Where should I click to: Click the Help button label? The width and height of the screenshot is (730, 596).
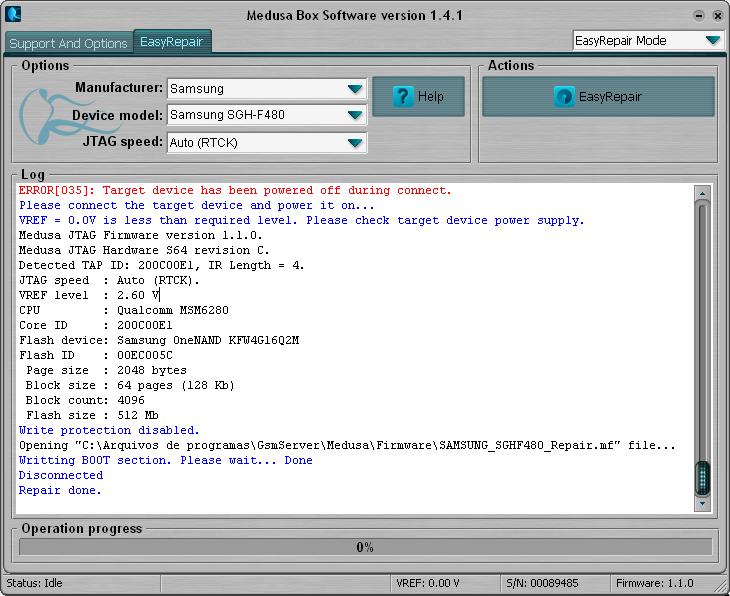[x=431, y=96]
